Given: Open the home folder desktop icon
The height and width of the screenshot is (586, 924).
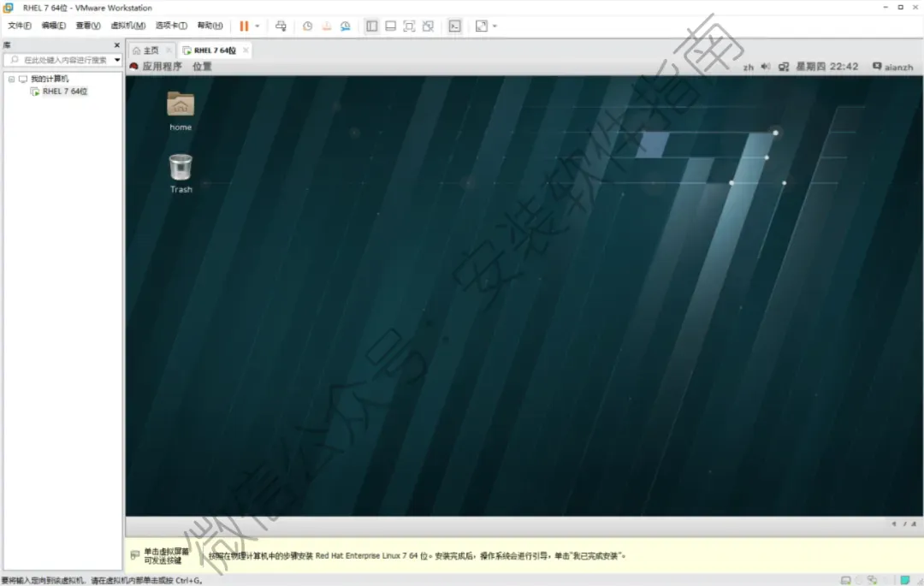Looking at the screenshot, I should pyautogui.click(x=181, y=110).
